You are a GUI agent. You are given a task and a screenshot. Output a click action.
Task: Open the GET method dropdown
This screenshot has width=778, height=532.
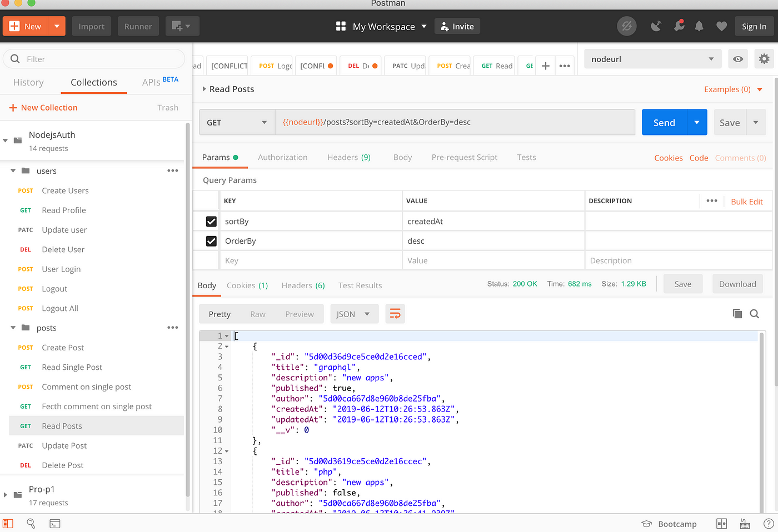[x=237, y=122]
